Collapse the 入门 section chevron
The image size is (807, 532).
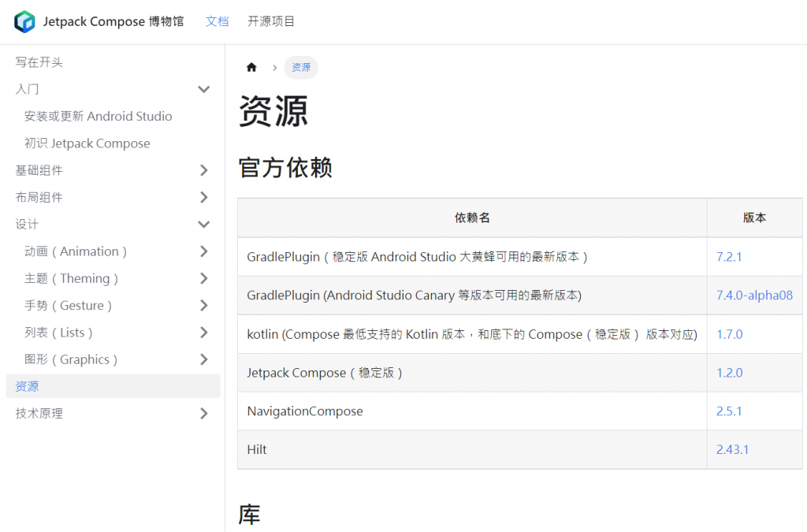point(204,89)
